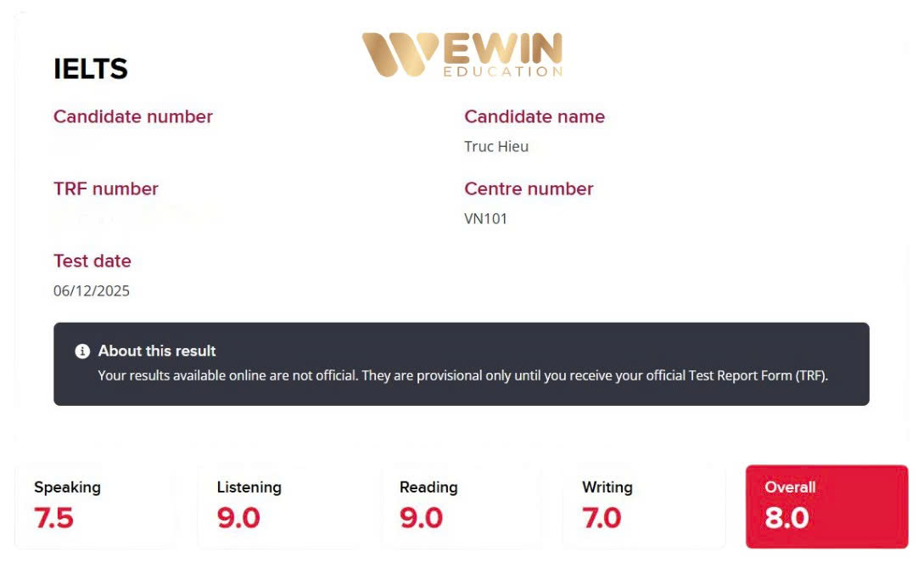This screenshot has height=563, width=924.
Task: Click the info icon beside About this result
Action: point(82,351)
